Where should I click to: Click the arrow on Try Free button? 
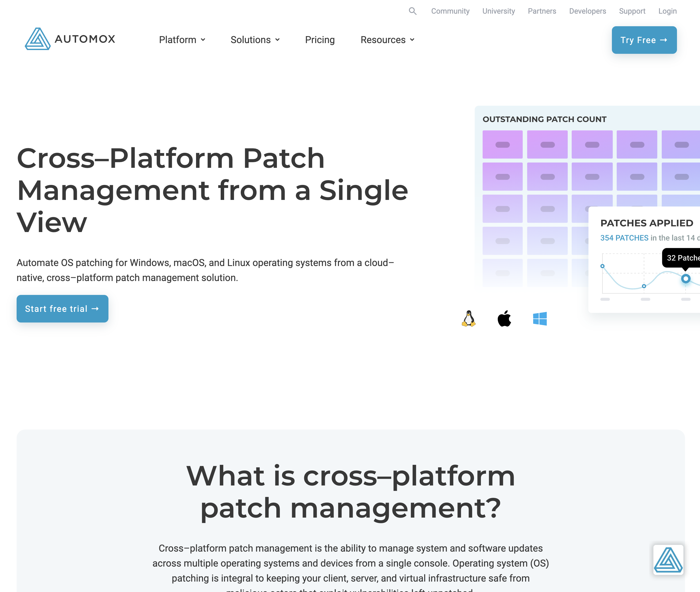663,40
